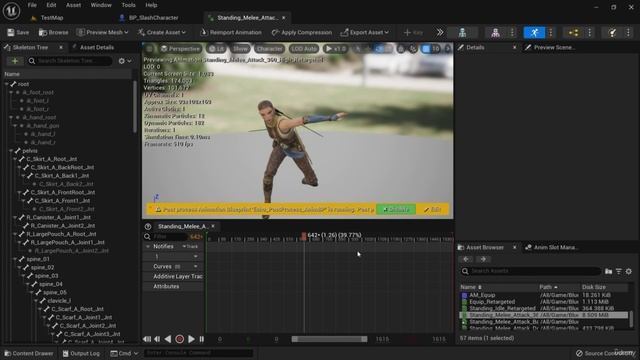The width and height of the screenshot is (640, 360).
Task: Open the Create Asset dropdown
Action: pyautogui.click(x=162, y=32)
